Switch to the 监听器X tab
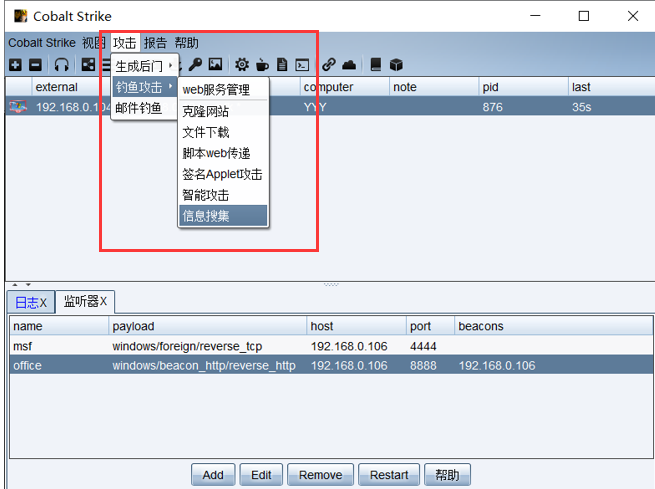 (85, 301)
